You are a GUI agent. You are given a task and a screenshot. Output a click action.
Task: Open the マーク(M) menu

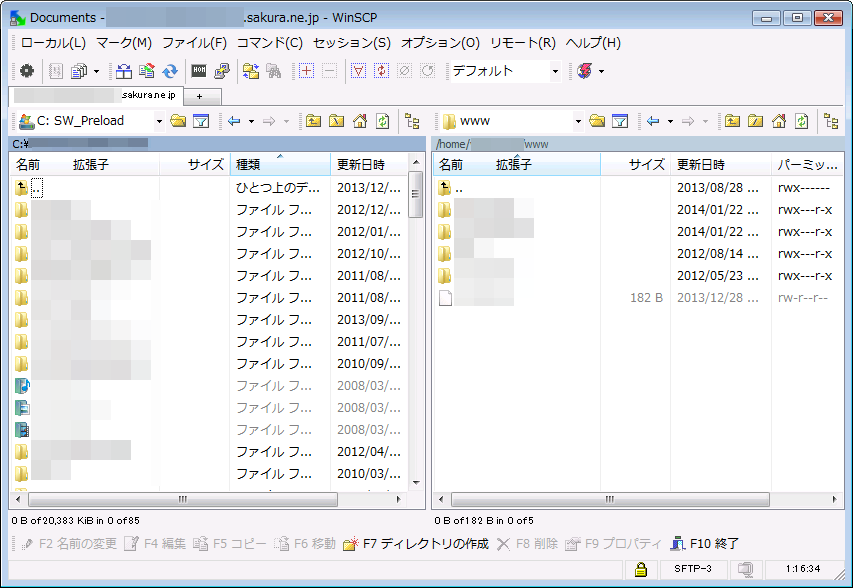click(x=124, y=43)
